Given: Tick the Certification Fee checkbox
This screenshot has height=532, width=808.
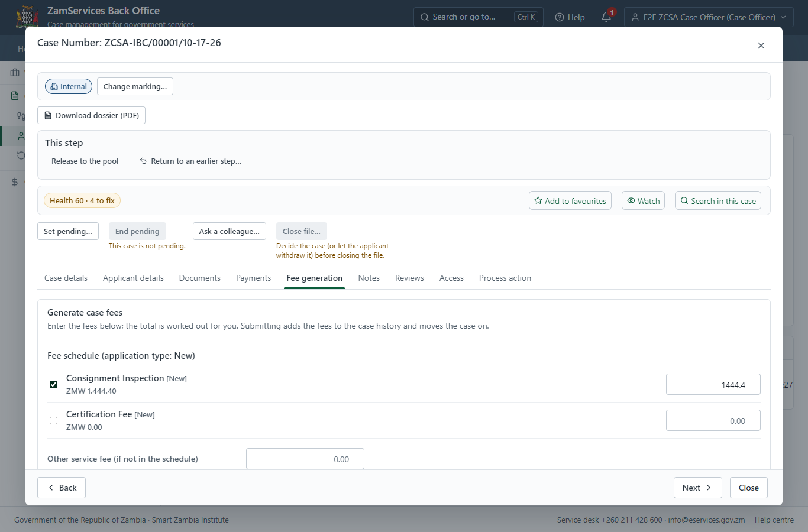Looking at the screenshot, I should (54, 420).
